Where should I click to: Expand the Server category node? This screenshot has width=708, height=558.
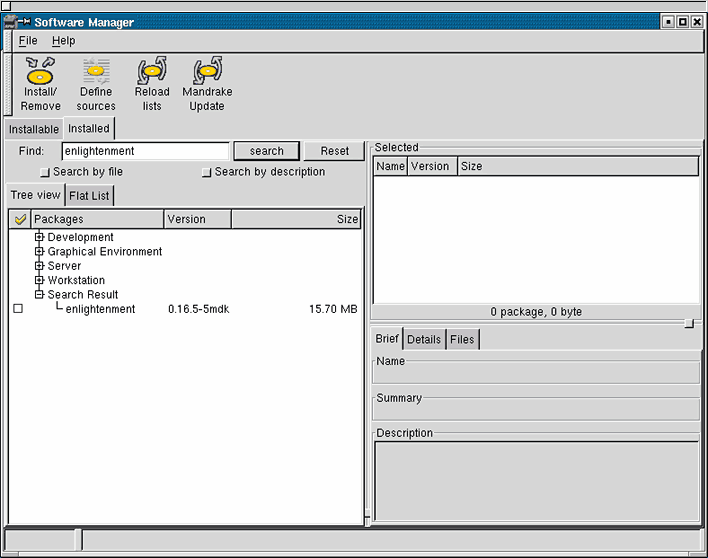tap(39, 265)
